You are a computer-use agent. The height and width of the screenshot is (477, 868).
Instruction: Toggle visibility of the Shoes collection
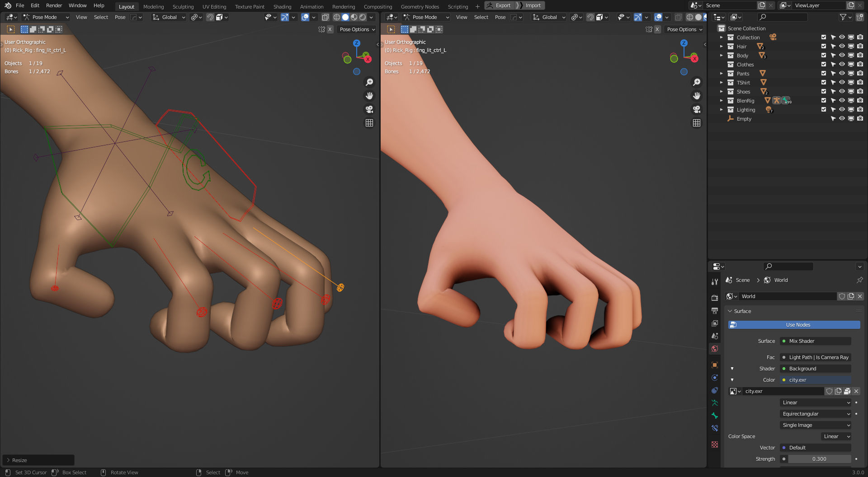pyautogui.click(x=842, y=92)
